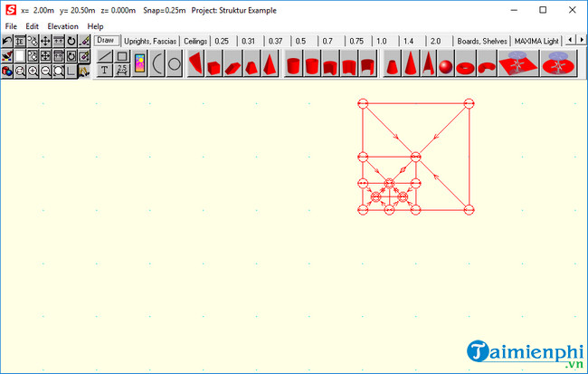The height and width of the screenshot is (374, 588).
Task: Select the Rectangle drawing tool
Action: (x=122, y=56)
